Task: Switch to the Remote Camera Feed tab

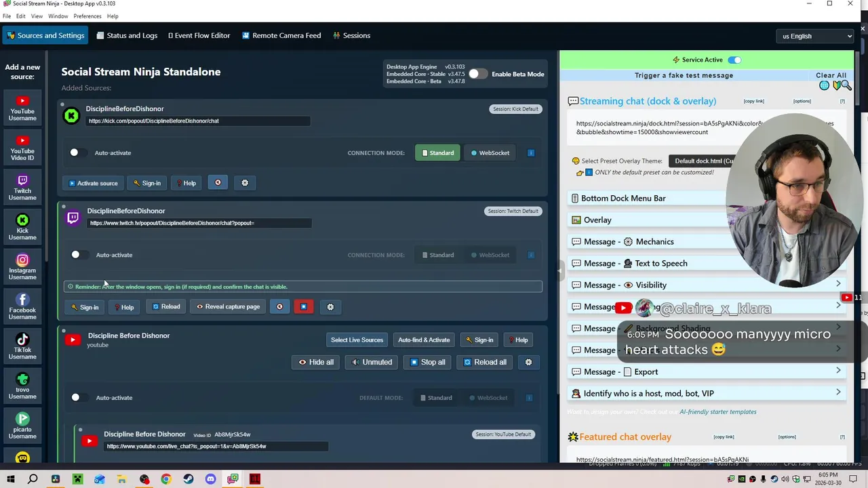Action: pos(281,35)
